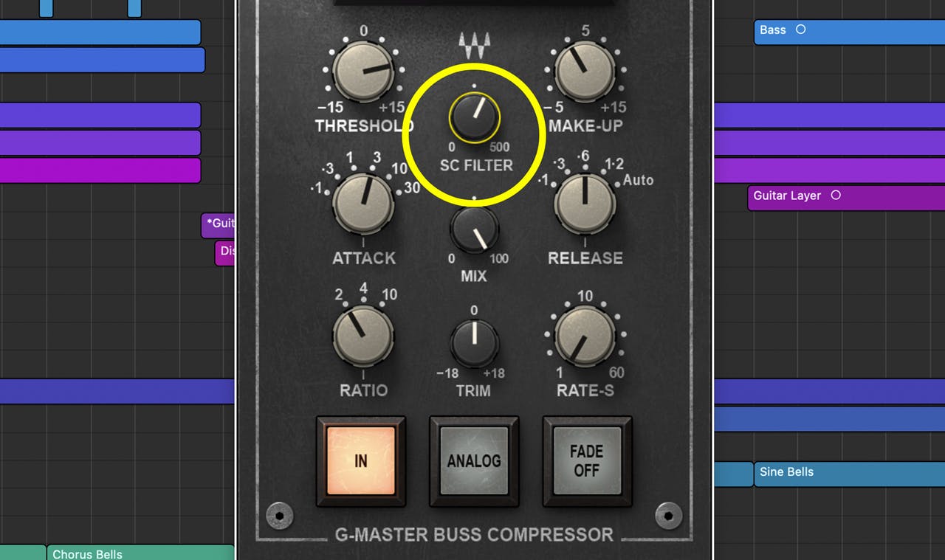Click the Ratio knob
The width and height of the screenshot is (945, 560).
click(x=363, y=336)
